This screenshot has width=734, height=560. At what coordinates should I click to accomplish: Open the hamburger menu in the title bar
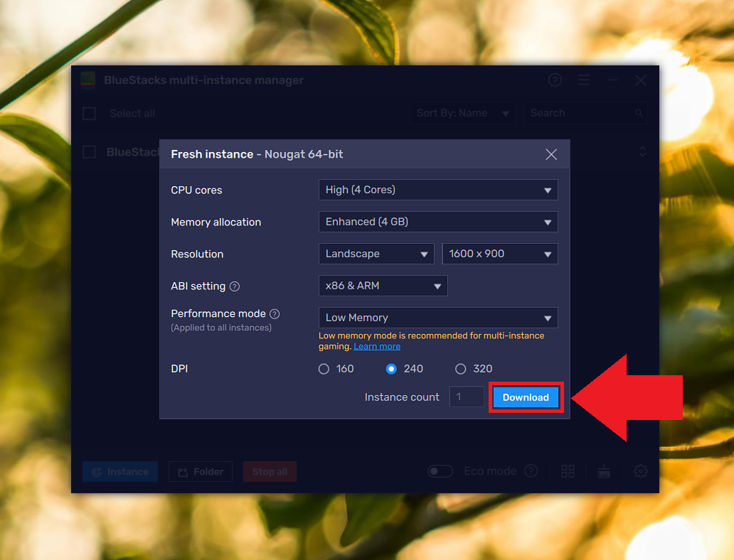pyautogui.click(x=583, y=80)
